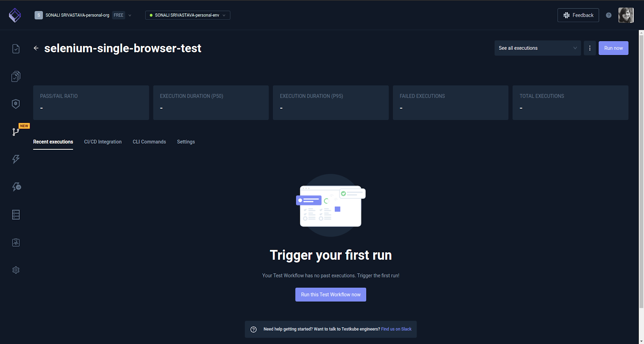Viewport: 644px width, 344px height.
Task: Click the selenium-single-browser-test title
Action: pyautogui.click(x=122, y=48)
